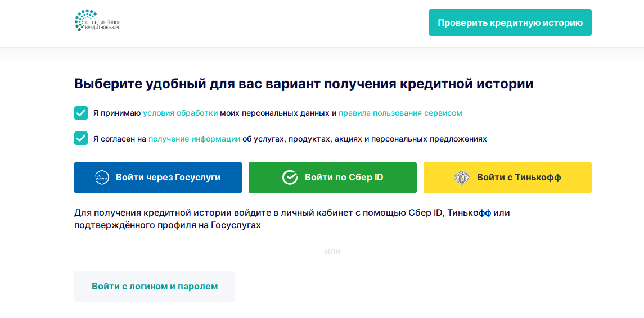Viewport: 644px width, 318px height.
Task: Uncheck the marketing information consent checkbox
Action: (81, 138)
